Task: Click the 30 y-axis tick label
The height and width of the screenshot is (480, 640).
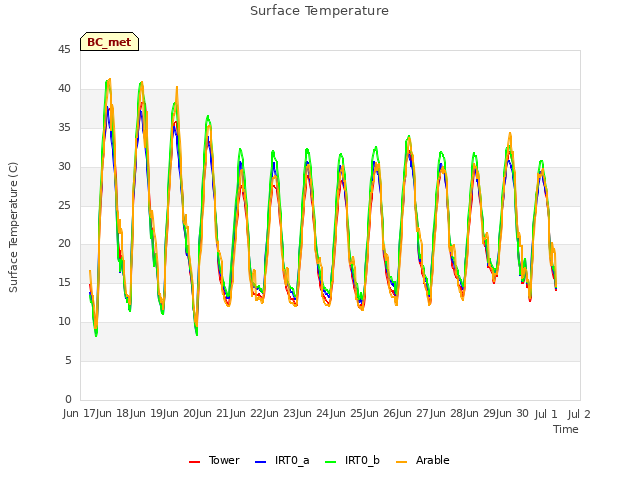Action: coord(64,166)
